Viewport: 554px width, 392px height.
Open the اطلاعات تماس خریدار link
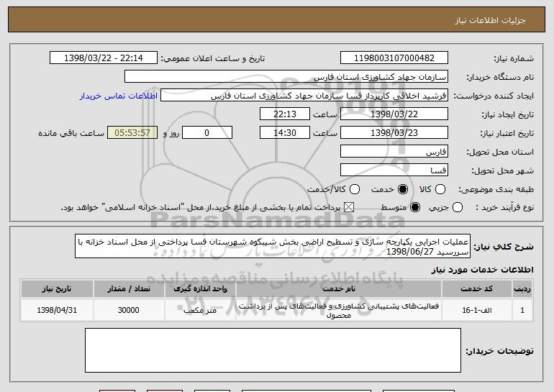[x=119, y=96]
